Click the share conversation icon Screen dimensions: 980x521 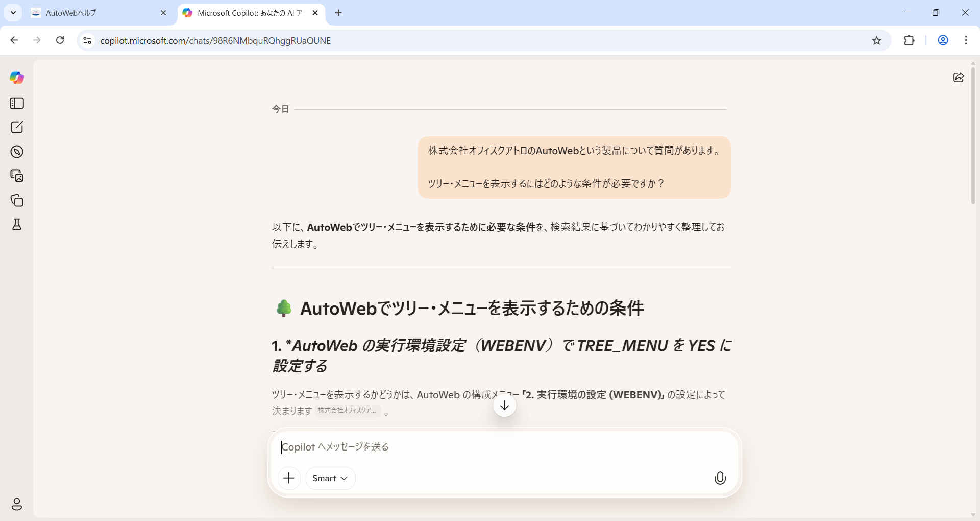[959, 77]
